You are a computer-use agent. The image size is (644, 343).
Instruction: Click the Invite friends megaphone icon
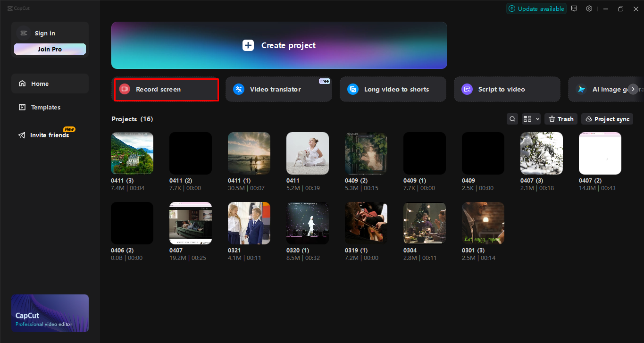click(22, 135)
